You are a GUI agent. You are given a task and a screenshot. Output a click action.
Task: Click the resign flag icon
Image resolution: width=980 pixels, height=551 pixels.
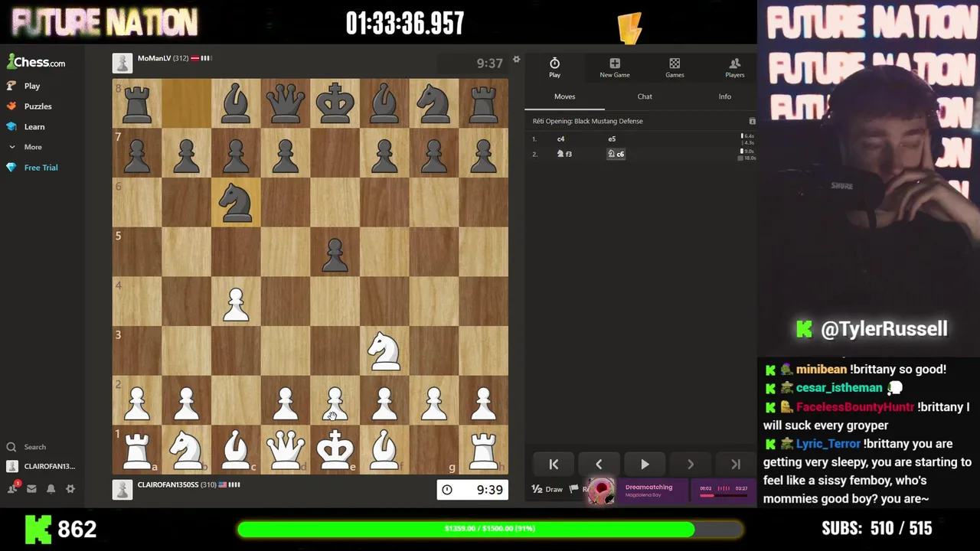pyautogui.click(x=573, y=488)
